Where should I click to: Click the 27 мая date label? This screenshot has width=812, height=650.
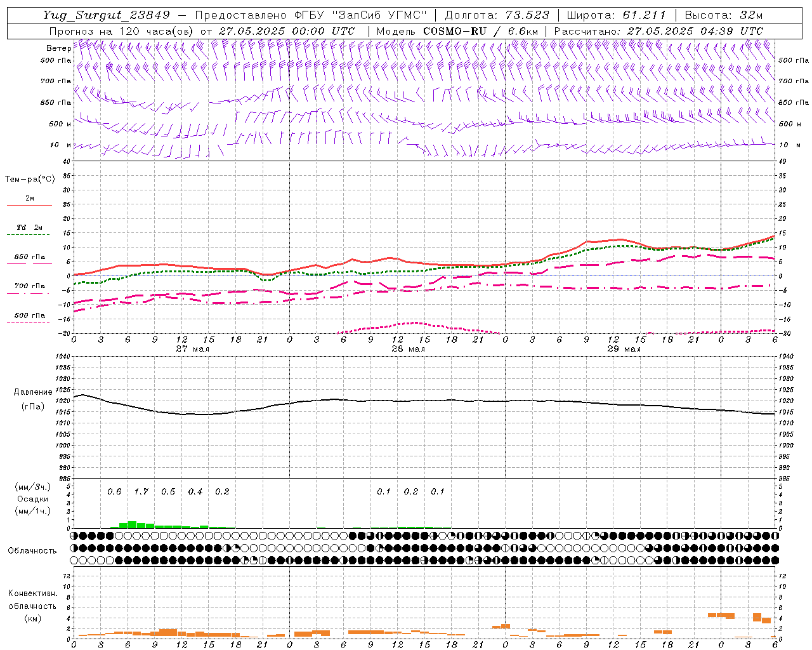pyautogui.click(x=193, y=349)
